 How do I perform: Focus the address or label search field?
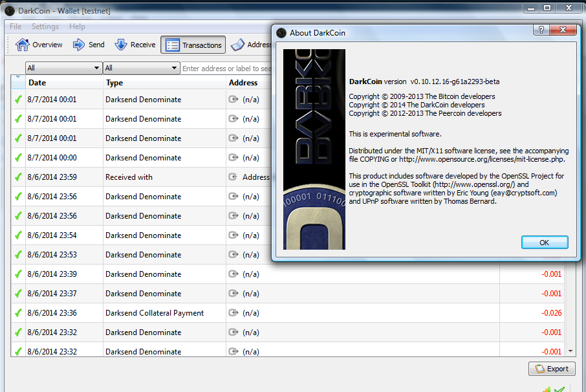[x=226, y=69]
